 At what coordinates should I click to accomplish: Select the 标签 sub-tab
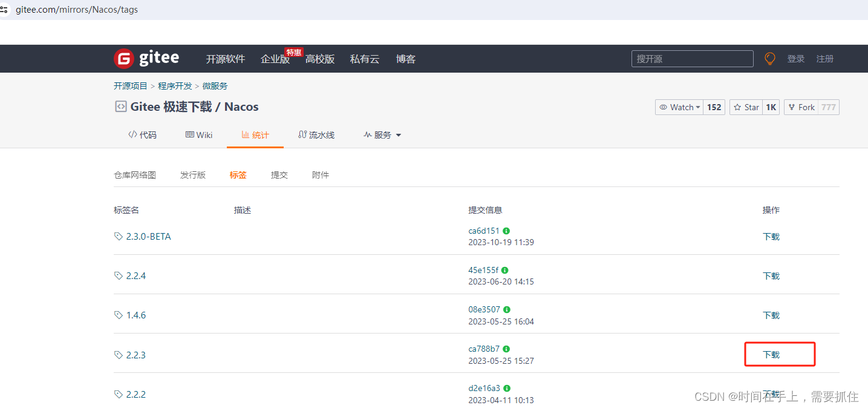pos(238,175)
